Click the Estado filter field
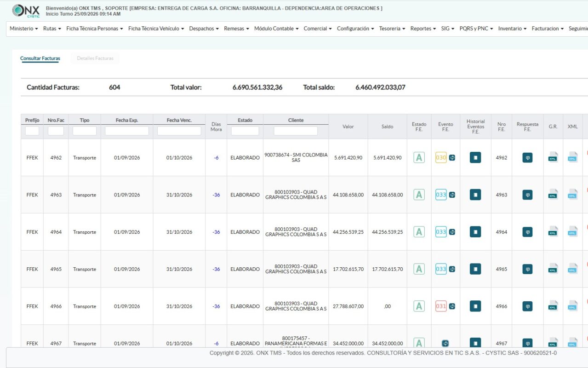 tap(245, 131)
